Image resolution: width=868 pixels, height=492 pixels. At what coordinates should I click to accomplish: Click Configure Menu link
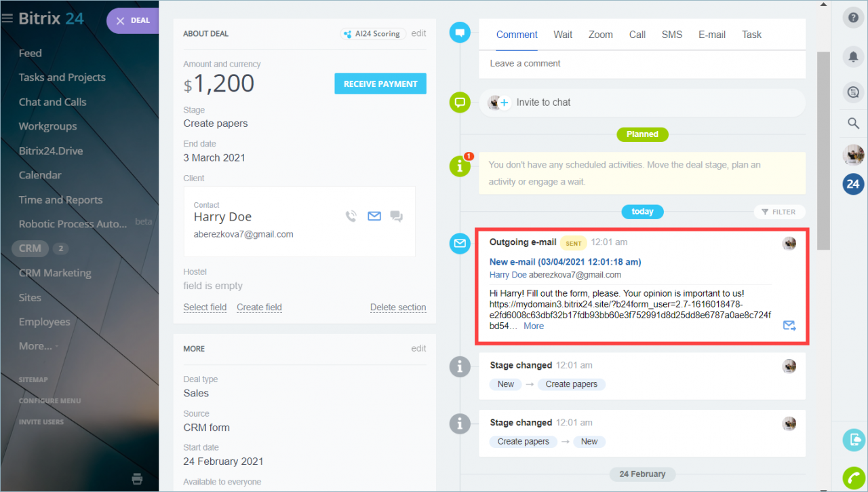click(50, 401)
